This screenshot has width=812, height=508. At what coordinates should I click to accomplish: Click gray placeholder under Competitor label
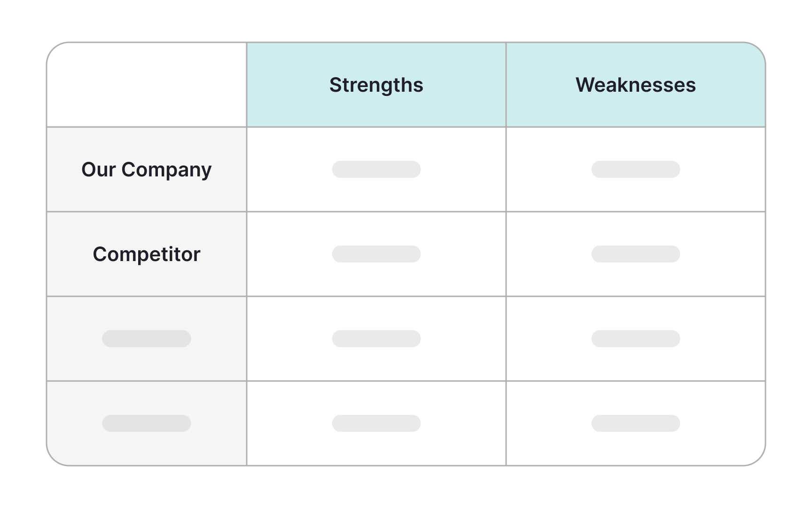click(147, 339)
